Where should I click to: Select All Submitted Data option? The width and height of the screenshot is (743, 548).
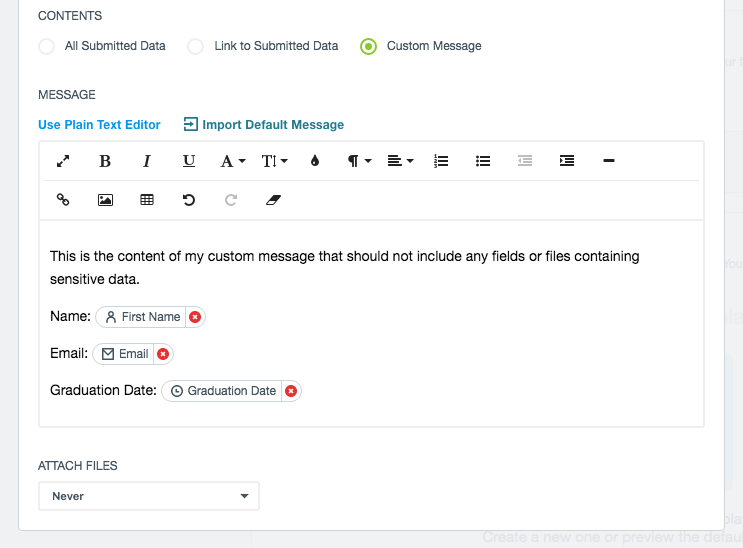(x=47, y=46)
